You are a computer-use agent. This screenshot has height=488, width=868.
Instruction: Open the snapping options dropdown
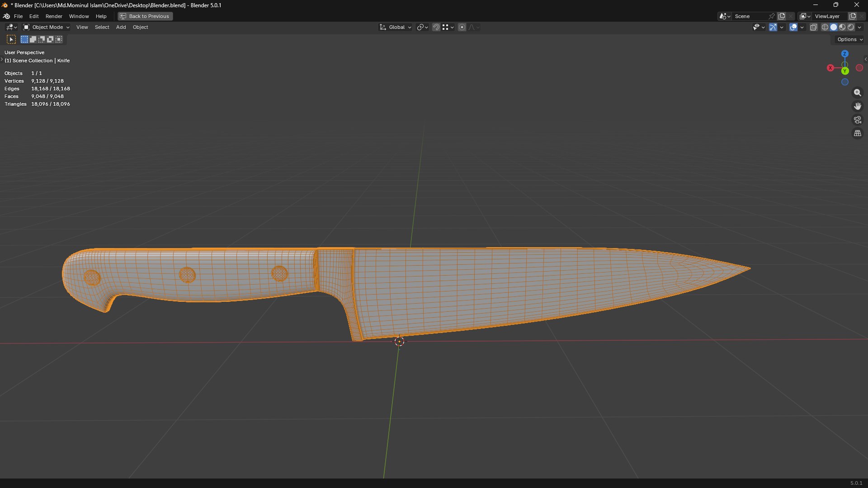point(448,27)
